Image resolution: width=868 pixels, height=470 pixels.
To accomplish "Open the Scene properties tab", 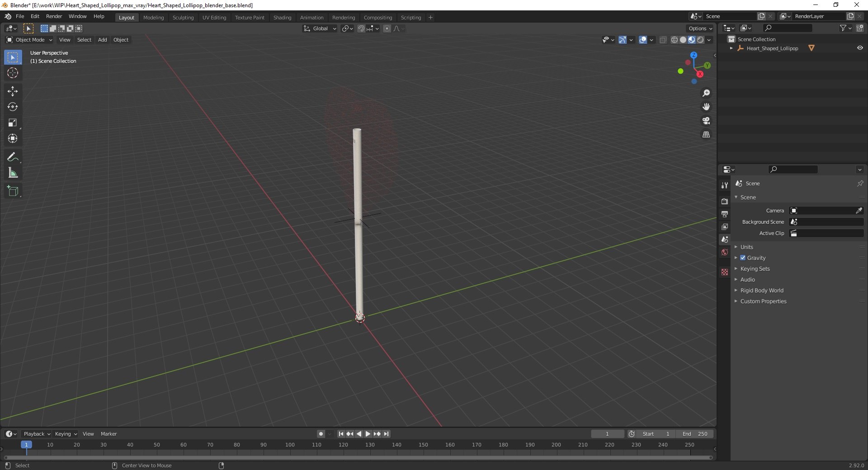I will (x=725, y=239).
